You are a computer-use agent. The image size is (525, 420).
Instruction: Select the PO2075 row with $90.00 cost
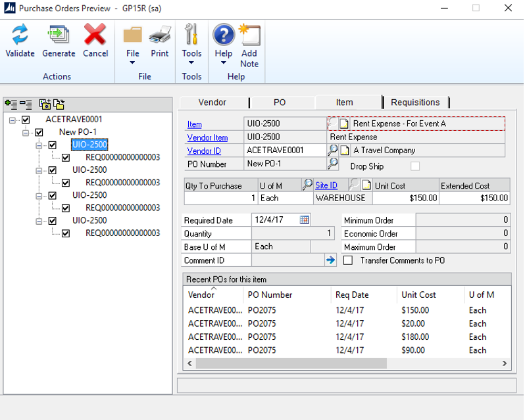(x=347, y=350)
